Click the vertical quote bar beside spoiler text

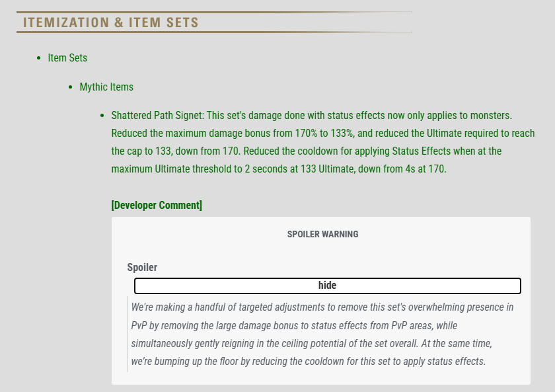128,334
